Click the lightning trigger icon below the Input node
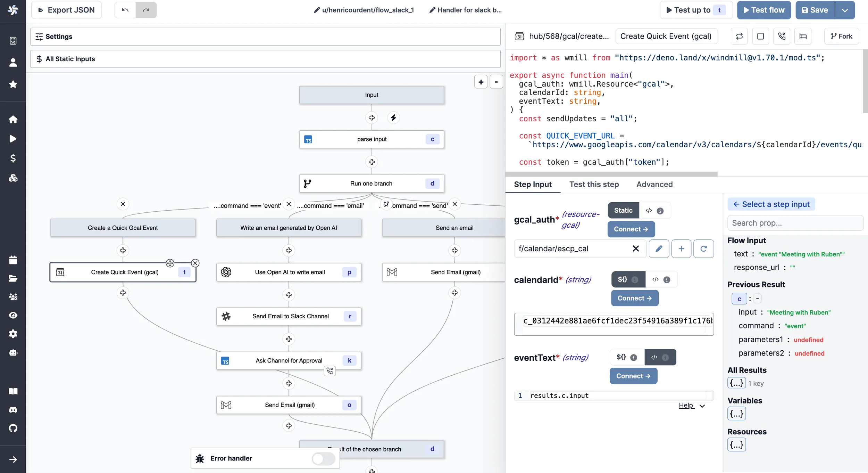The image size is (868, 473). click(x=393, y=117)
